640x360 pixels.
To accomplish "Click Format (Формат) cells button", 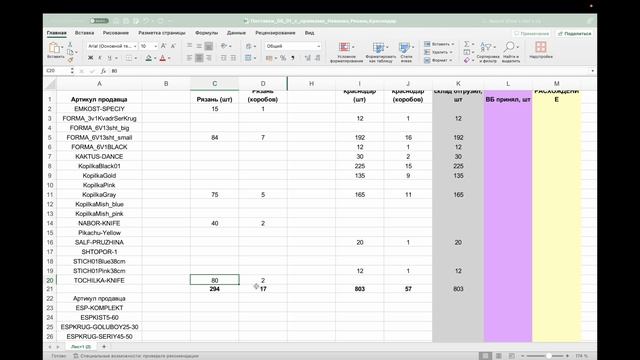I will [x=438, y=60].
